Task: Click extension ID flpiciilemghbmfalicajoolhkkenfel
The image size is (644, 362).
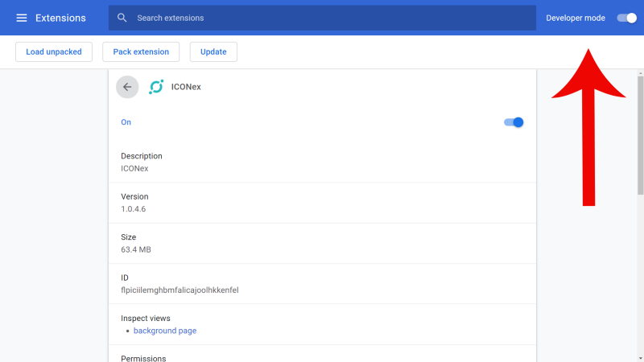Action: coord(180,290)
